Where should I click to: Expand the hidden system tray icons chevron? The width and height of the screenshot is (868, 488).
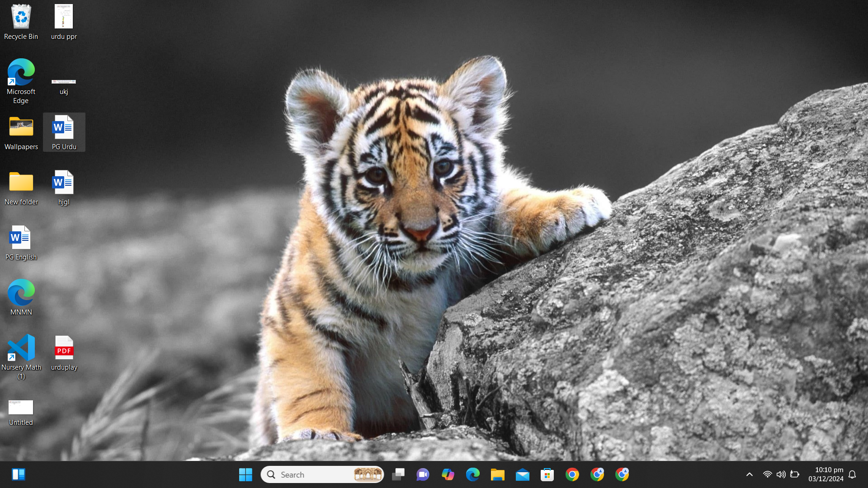(x=749, y=474)
